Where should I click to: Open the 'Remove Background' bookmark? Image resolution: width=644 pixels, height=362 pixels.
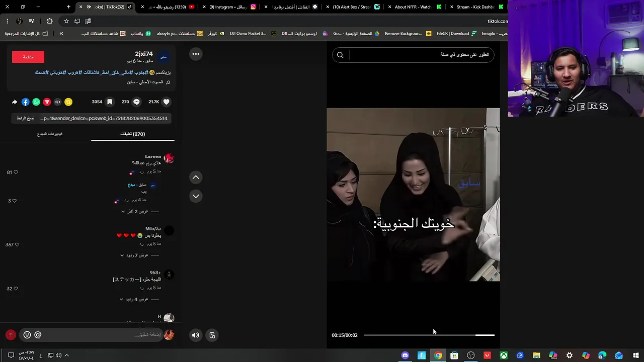point(408,34)
